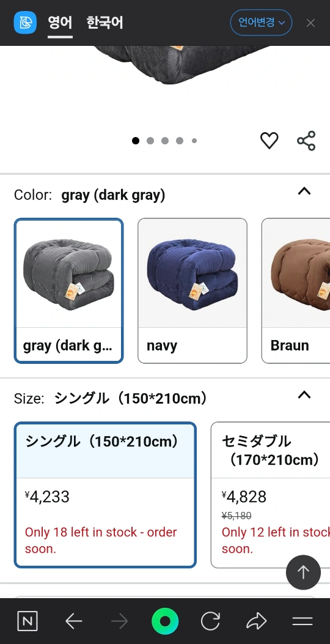Tap the heart wishlist icon
The width and height of the screenshot is (330, 644).
269,141
